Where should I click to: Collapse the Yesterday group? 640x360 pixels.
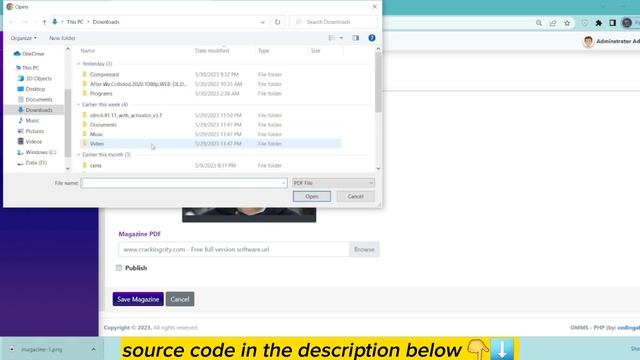78,64
